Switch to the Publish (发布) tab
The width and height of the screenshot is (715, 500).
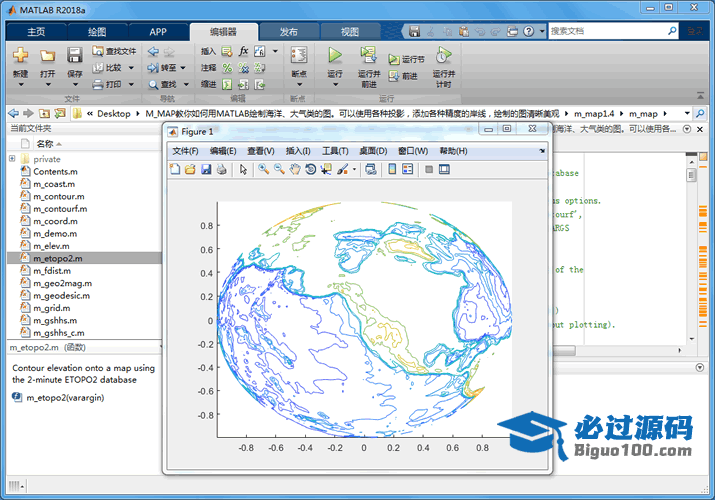(288, 31)
